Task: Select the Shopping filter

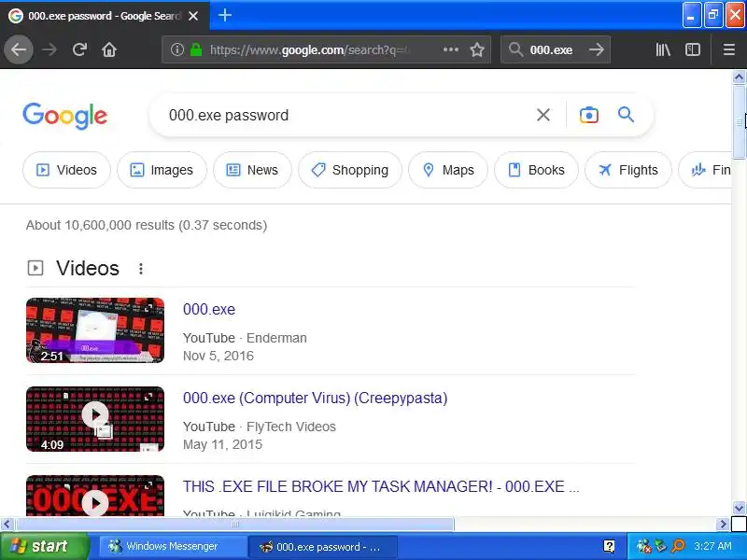Action: (x=350, y=170)
